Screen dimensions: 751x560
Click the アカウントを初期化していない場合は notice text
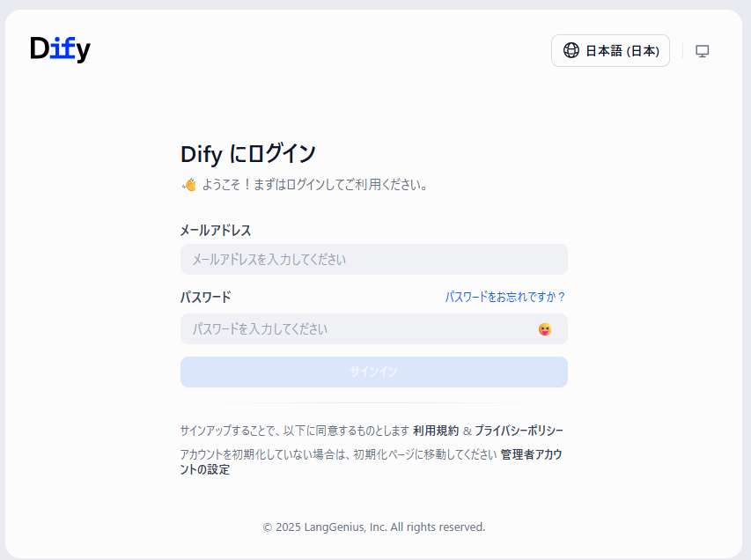[337, 455]
